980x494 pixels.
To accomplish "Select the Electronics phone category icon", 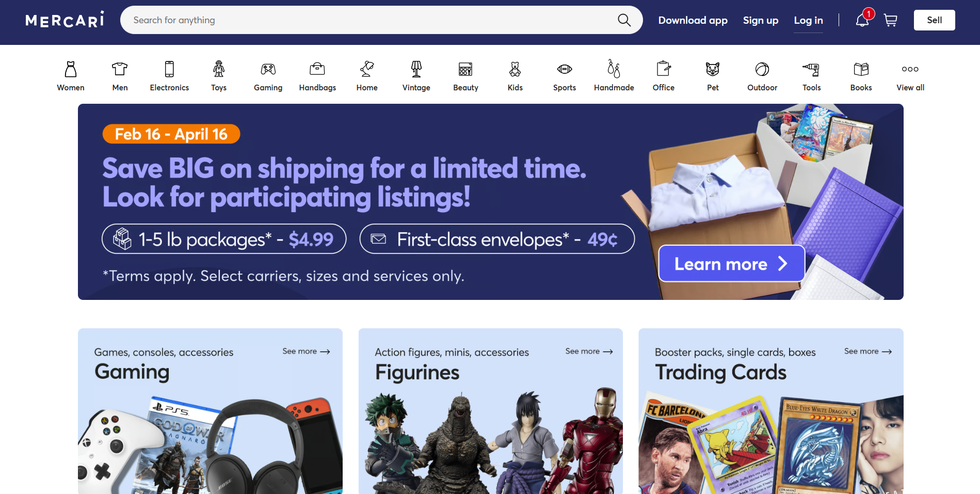I will pos(169,69).
